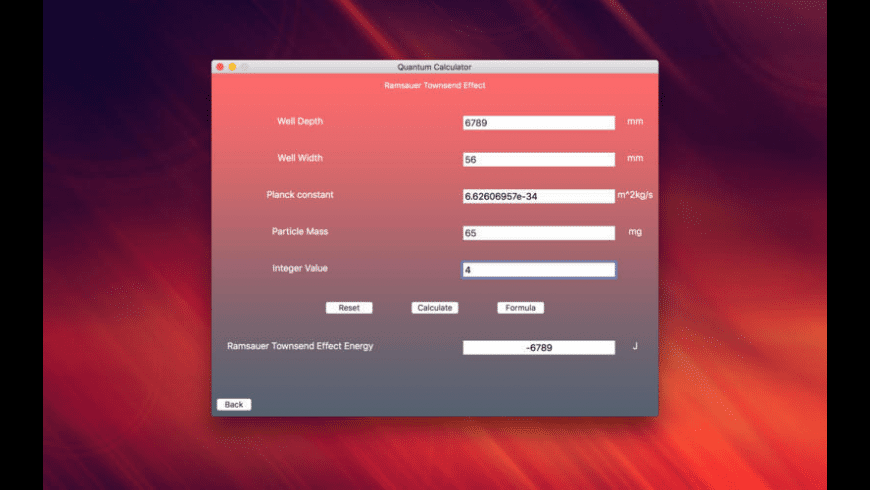Click the mm unit beside Well Width
Viewport: 870px width, 490px height.
tap(635, 158)
